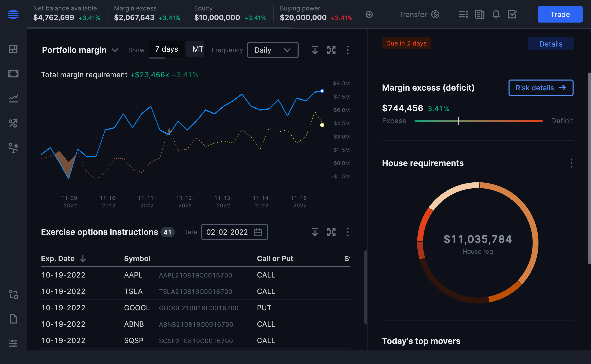This screenshot has width=591, height=364.
Task: Click the news document icon in header
Action: [479, 14]
